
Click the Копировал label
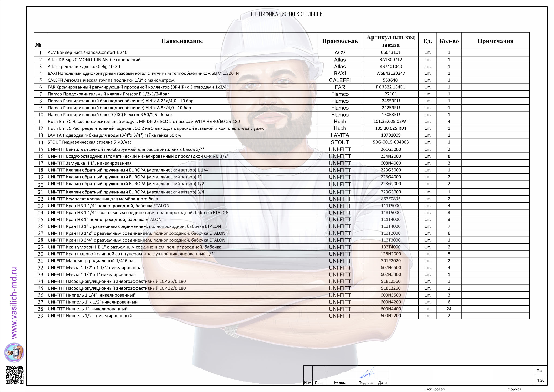435,389
